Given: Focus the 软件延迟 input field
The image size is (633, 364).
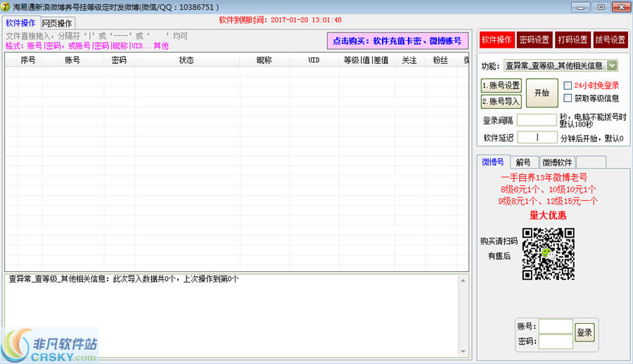Looking at the screenshot, I should pos(537,138).
